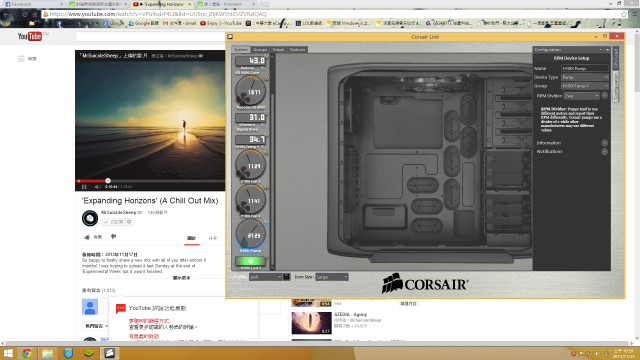Open the Device Type dropdown
This screenshot has width=640, height=360.
click(x=584, y=77)
